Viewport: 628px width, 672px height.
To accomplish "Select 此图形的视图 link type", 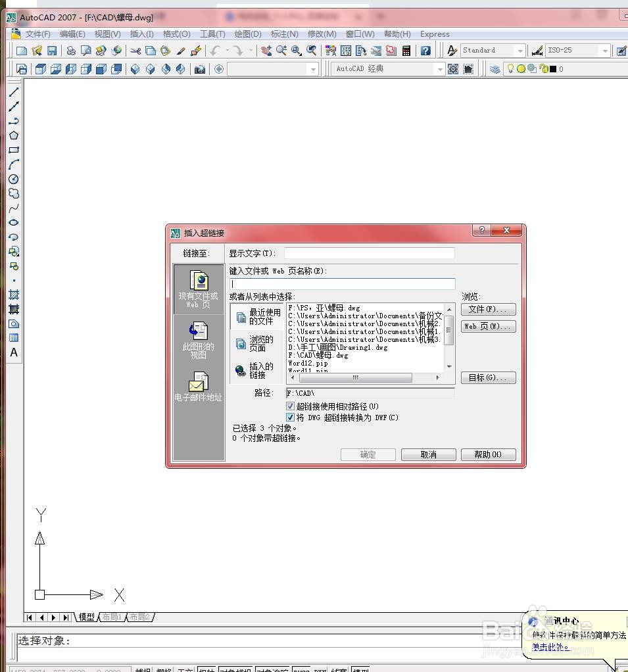I will 199,341.
